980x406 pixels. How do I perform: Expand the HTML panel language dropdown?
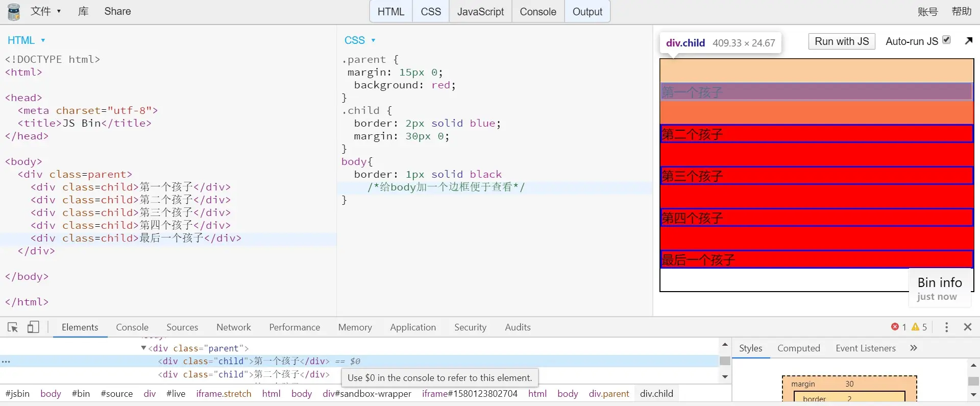(x=27, y=40)
